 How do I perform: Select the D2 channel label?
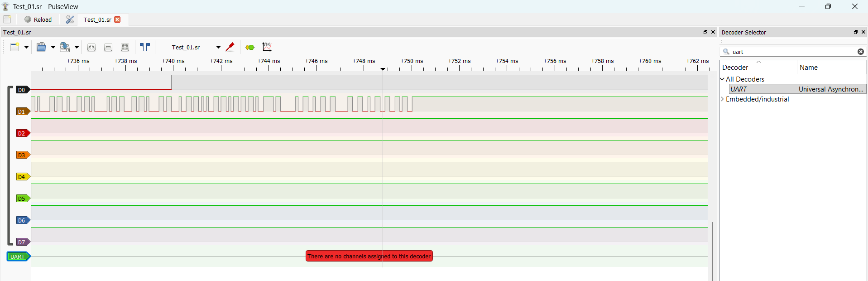(x=23, y=133)
